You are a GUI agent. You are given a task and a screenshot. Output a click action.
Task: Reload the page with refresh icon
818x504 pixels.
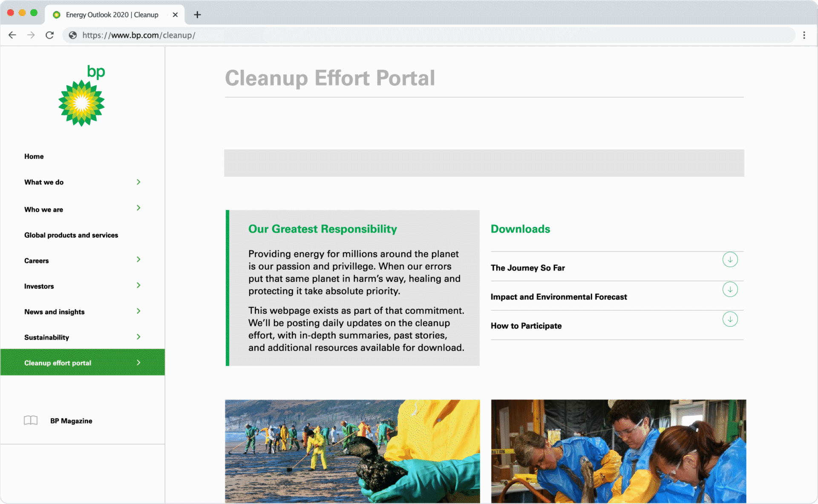coord(49,35)
